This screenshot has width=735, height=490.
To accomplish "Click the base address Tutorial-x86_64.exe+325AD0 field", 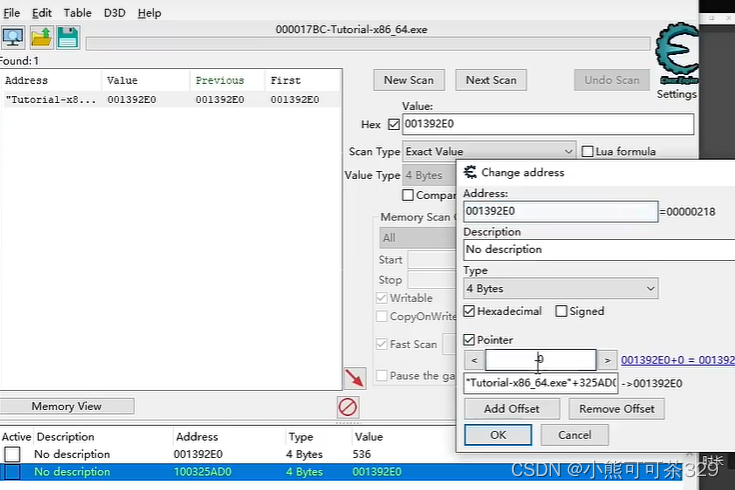I will [x=541, y=383].
